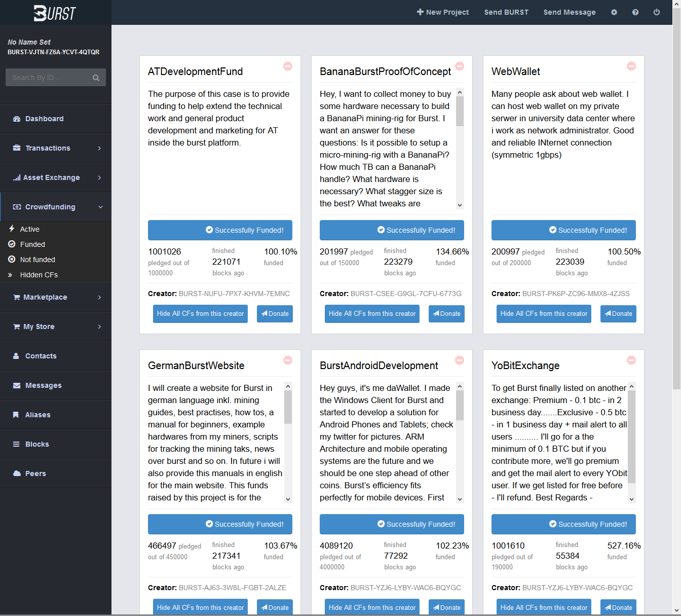Click the Active lightning bolt icon

[12, 229]
